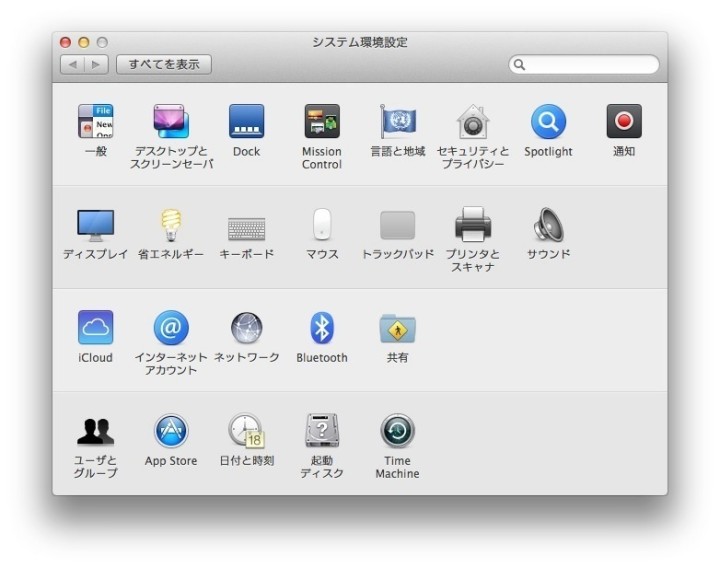Close the システム環境設定 window
This screenshot has height=568, width=720.
[66, 42]
